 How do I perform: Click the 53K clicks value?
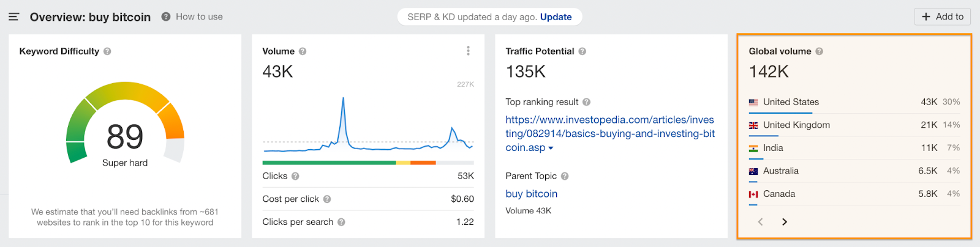[x=466, y=176]
